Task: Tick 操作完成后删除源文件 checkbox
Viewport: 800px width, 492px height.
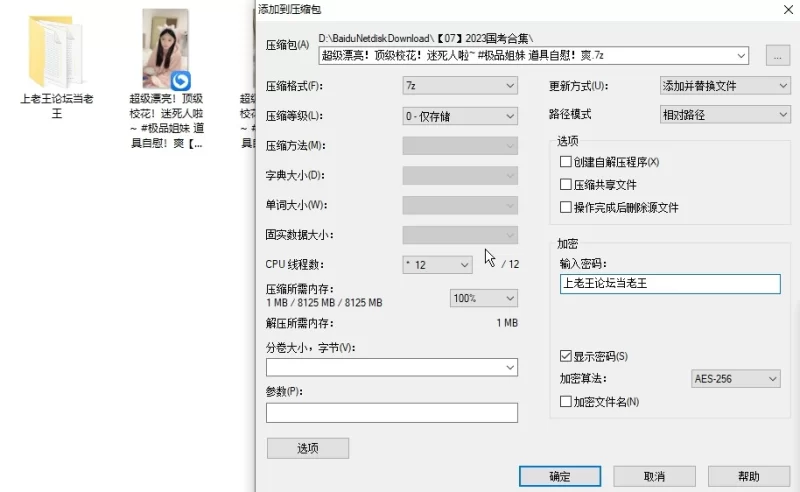Action: 566,208
